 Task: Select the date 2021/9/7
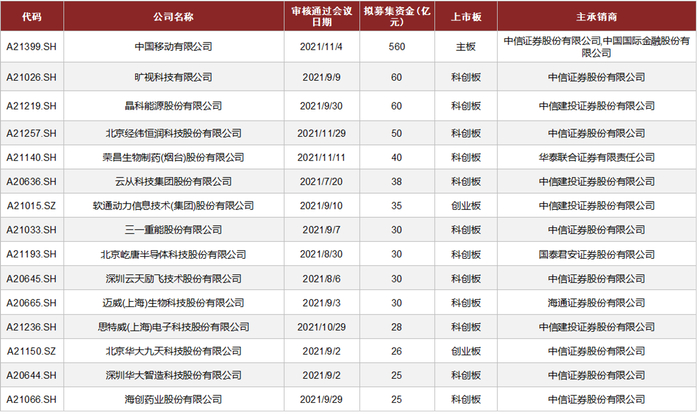click(321, 230)
